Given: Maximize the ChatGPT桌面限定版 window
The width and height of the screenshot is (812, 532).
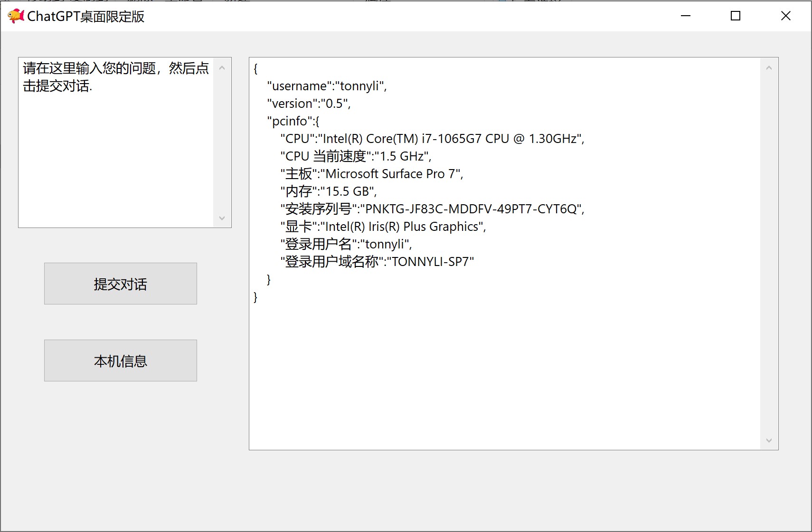Looking at the screenshot, I should point(736,16).
